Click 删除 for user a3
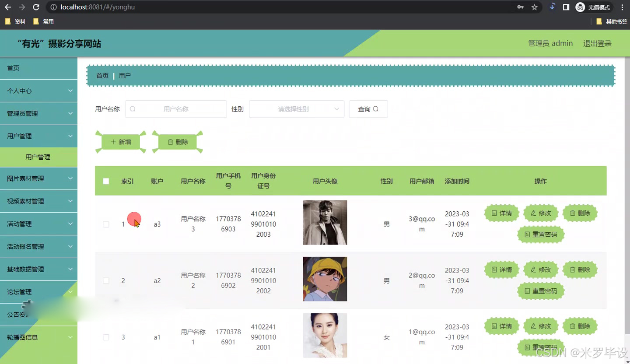Screen dimensions: 630x364 [x=580, y=213]
